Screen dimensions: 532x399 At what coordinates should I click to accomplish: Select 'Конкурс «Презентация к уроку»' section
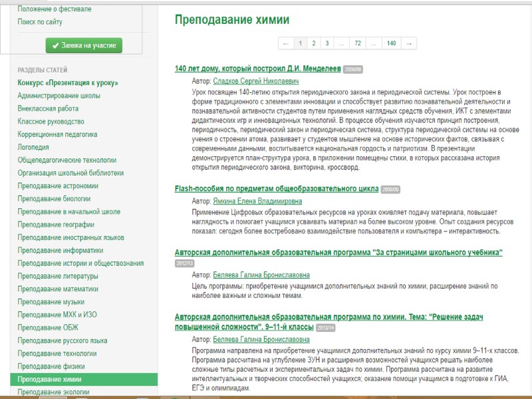[x=68, y=82]
